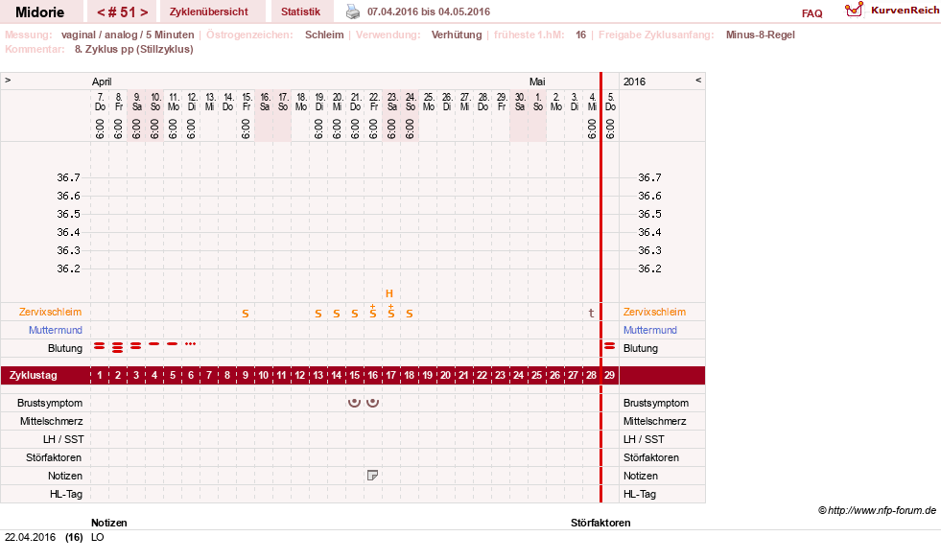941x560 pixels.
Task: Click breast symptom icon on cycle day 15
Action: pos(355,402)
